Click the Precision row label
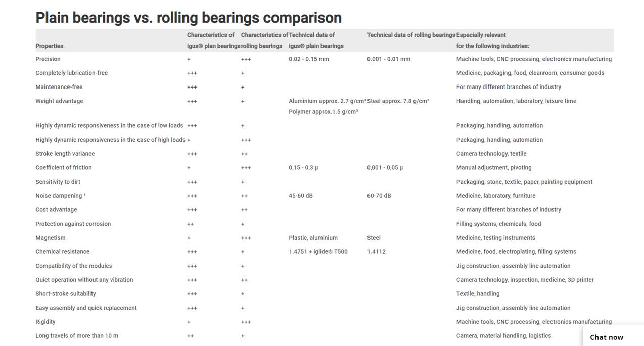Screen dimensions: 644x346 48,59
